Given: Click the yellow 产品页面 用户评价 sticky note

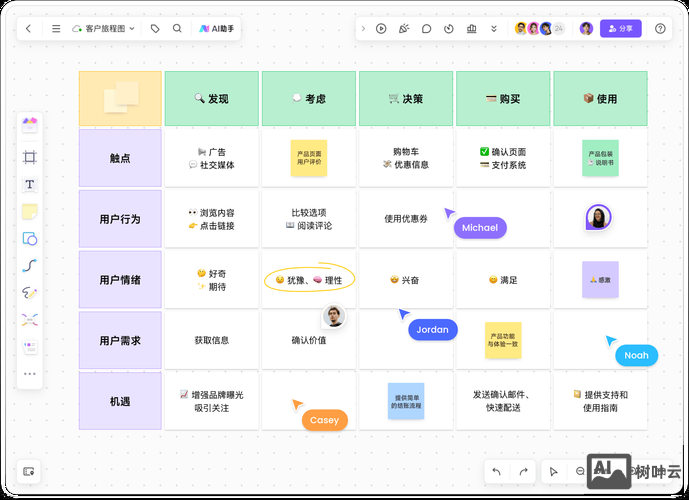Looking at the screenshot, I should pos(309,158).
